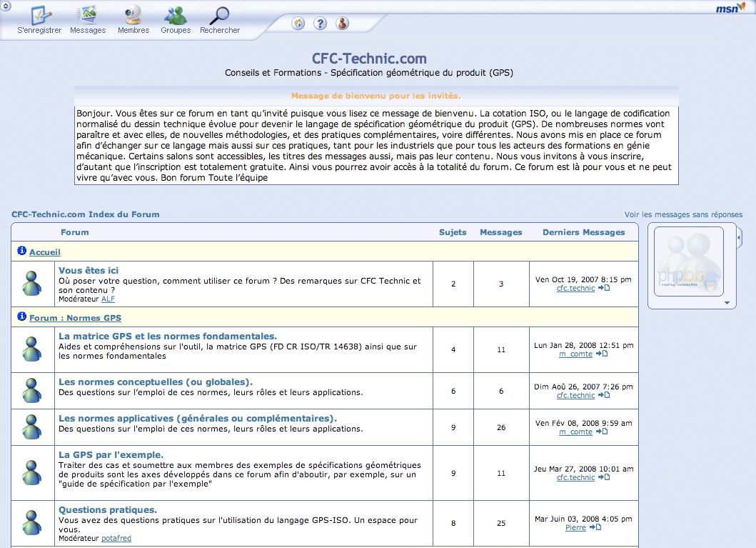The width and height of the screenshot is (756, 548).
Task: Click the MSN logo in top corner
Action: coord(730,8)
